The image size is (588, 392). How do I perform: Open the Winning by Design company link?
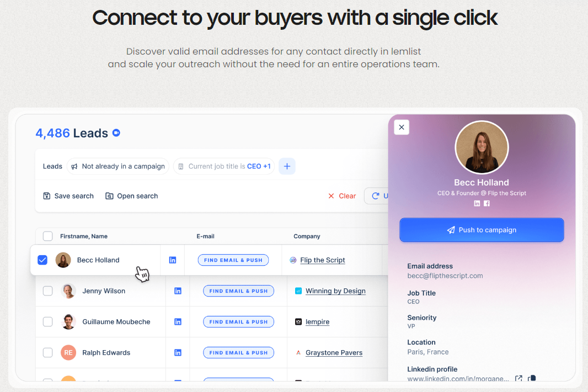point(335,291)
